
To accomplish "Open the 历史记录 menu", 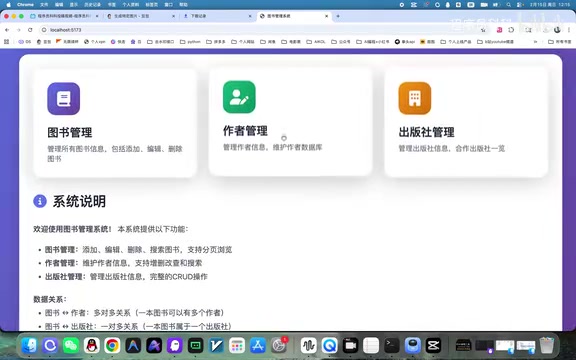I will pyautogui.click(x=92, y=5).
